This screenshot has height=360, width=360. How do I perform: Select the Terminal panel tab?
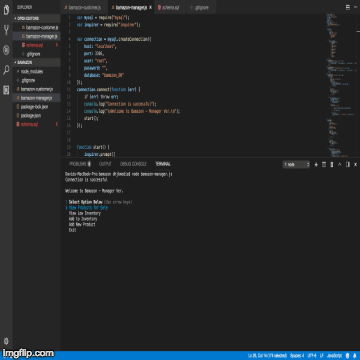(163, 164)
